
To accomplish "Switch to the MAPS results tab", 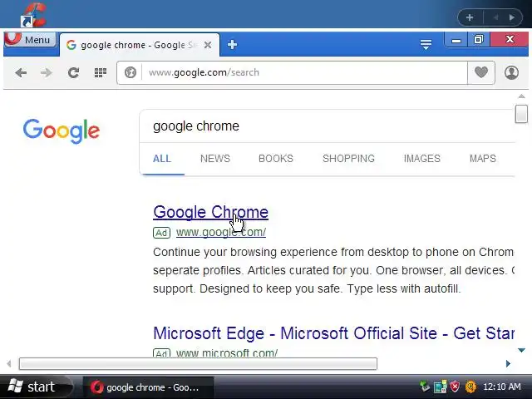I will pyautogui.click(x=482, y=159).
